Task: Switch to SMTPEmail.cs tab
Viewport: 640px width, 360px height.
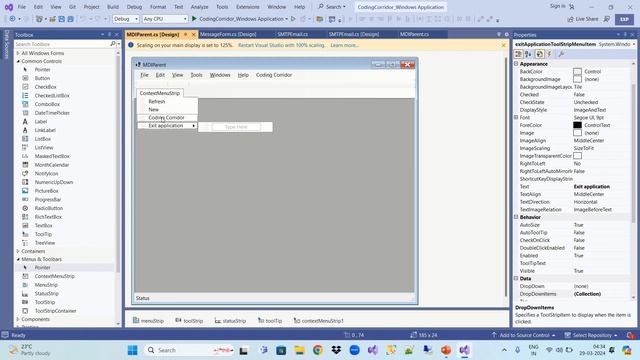Action: 293,35
